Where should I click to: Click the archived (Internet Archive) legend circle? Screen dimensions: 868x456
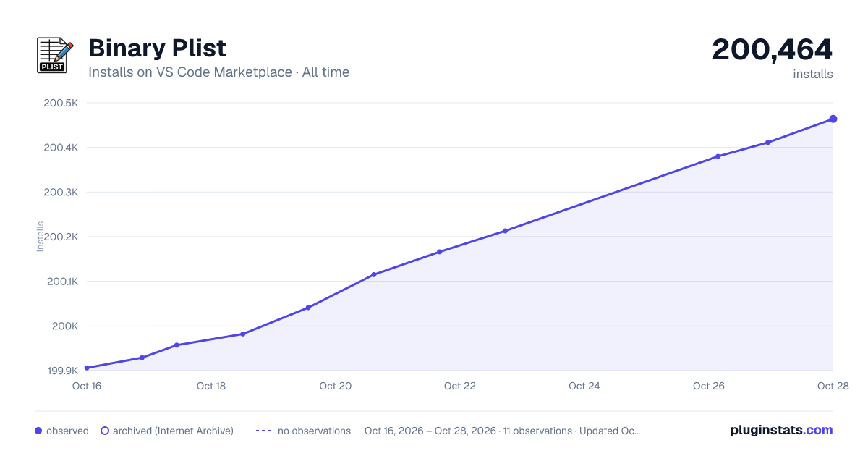[x=105, y=431]
